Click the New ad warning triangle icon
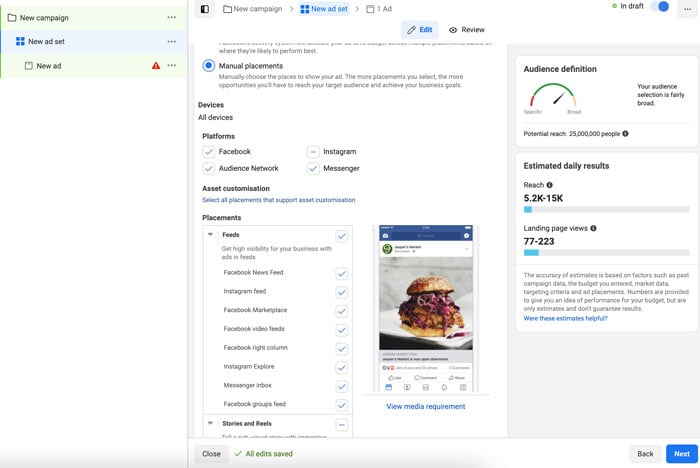The image size is (700, 468). [x=156, y=66]
